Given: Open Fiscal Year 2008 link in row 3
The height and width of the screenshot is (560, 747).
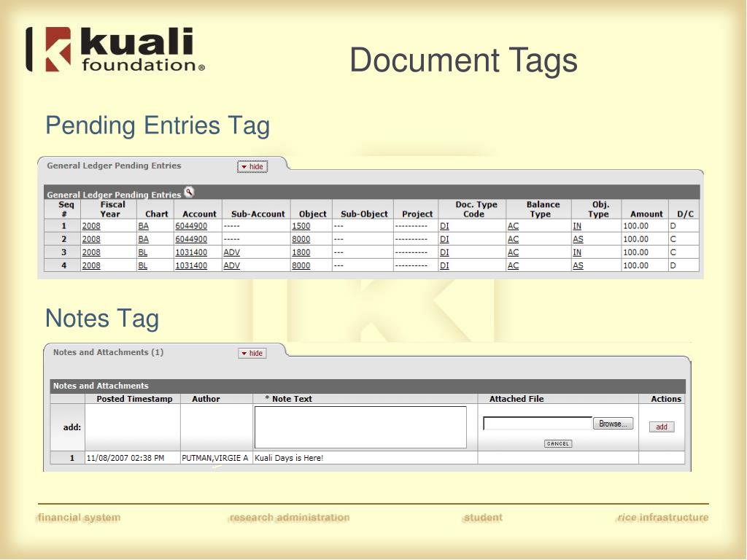Looking at the screenshot, I should [x=91, y=252].
